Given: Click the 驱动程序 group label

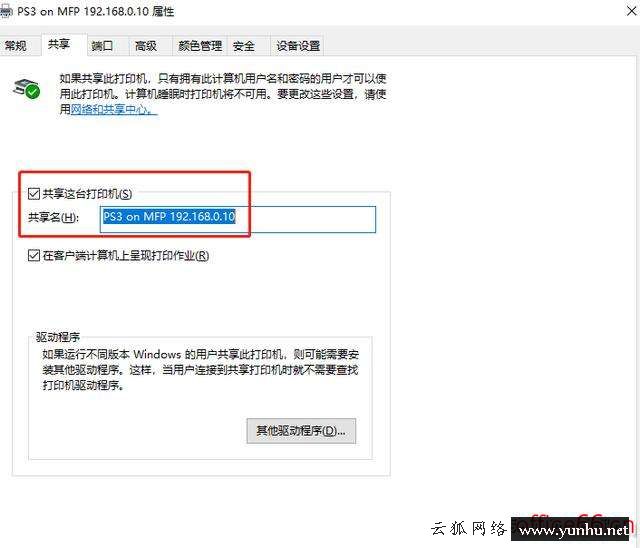Looking at the screenshot, I should (x=58, y=337).
